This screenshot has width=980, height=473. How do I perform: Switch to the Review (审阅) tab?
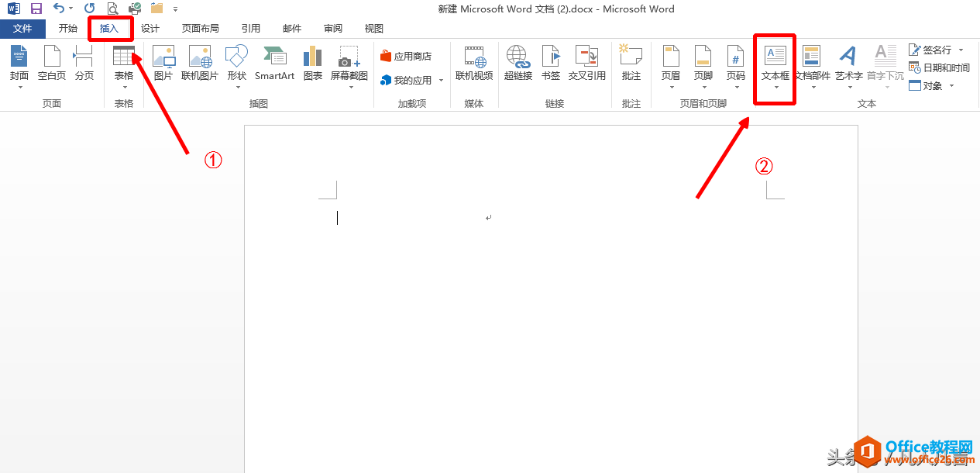(x=333, y=29)
